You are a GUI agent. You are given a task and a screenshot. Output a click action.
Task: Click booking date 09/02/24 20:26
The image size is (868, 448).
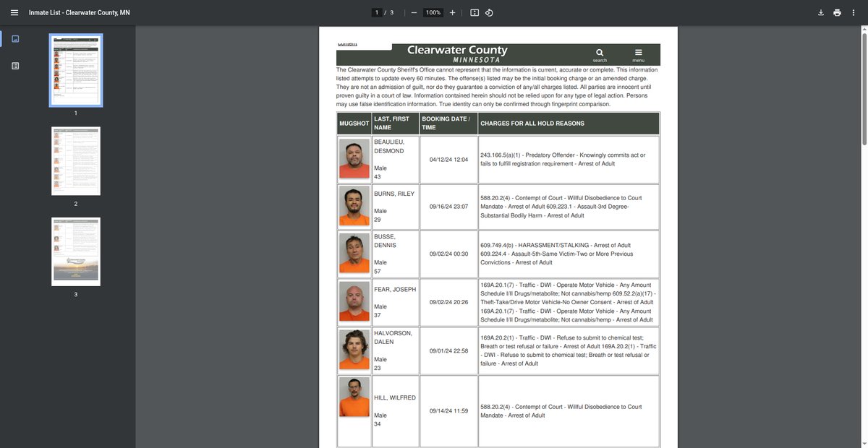[448, 302]
